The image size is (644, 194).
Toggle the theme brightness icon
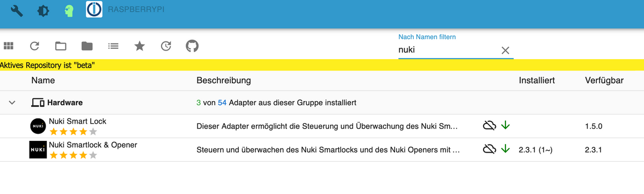click(43, 11)
